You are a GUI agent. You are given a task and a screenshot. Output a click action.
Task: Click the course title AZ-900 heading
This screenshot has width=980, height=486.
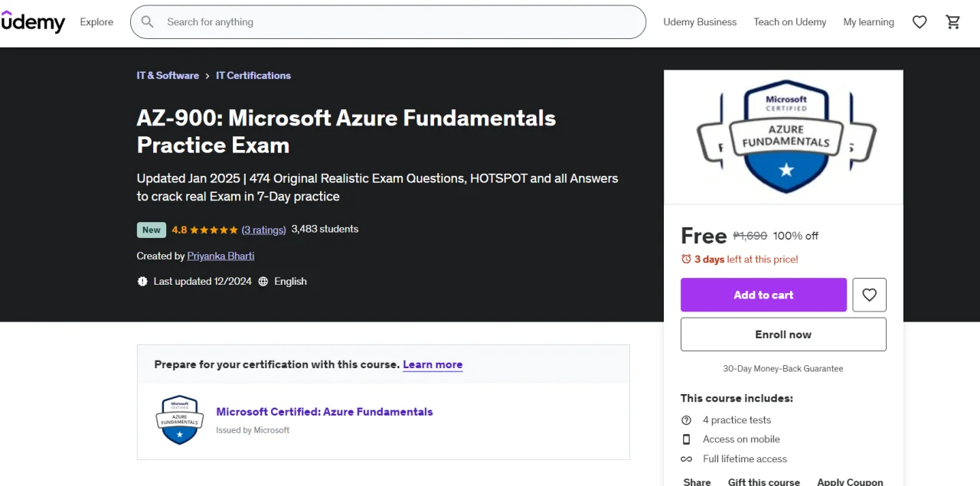(347, 131)
